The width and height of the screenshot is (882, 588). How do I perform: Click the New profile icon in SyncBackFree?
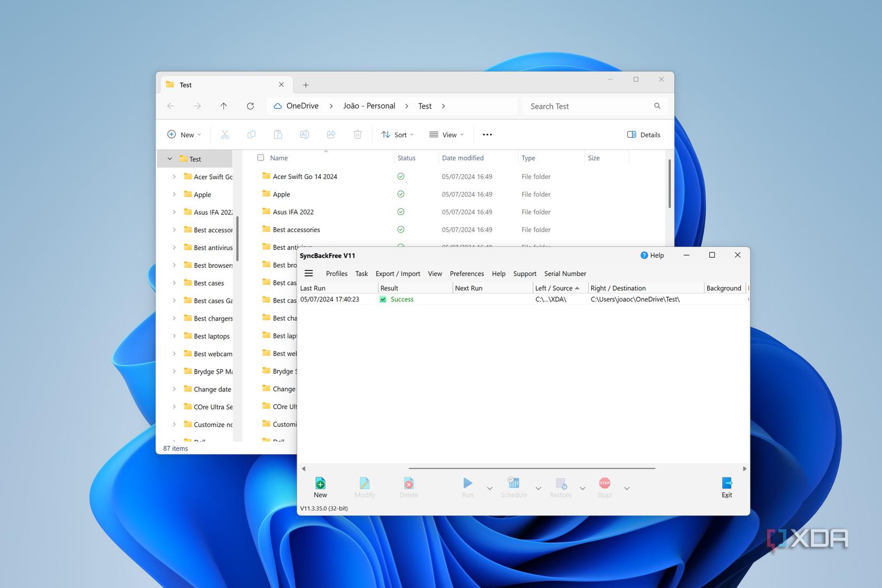(320, 483)
